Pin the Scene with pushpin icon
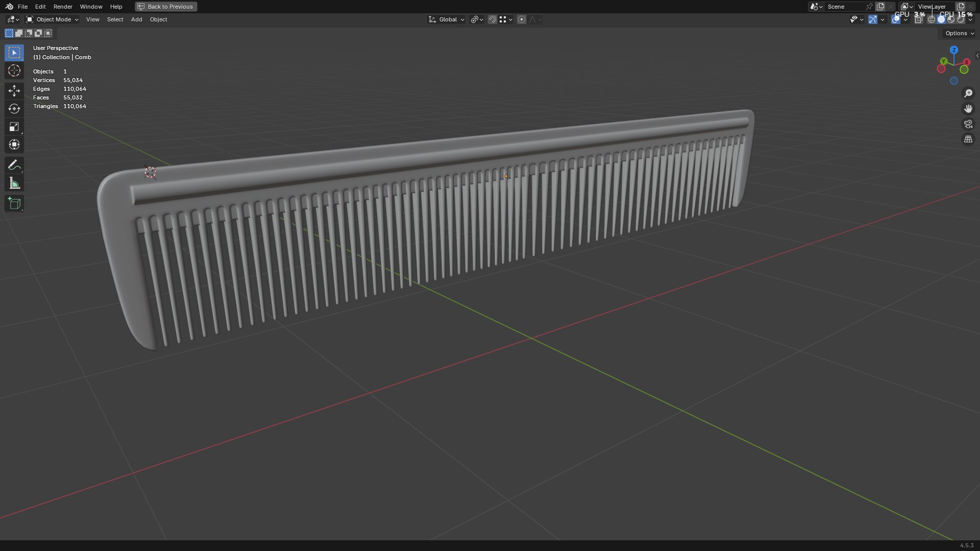980x551 pixels. tap(869, 7)
